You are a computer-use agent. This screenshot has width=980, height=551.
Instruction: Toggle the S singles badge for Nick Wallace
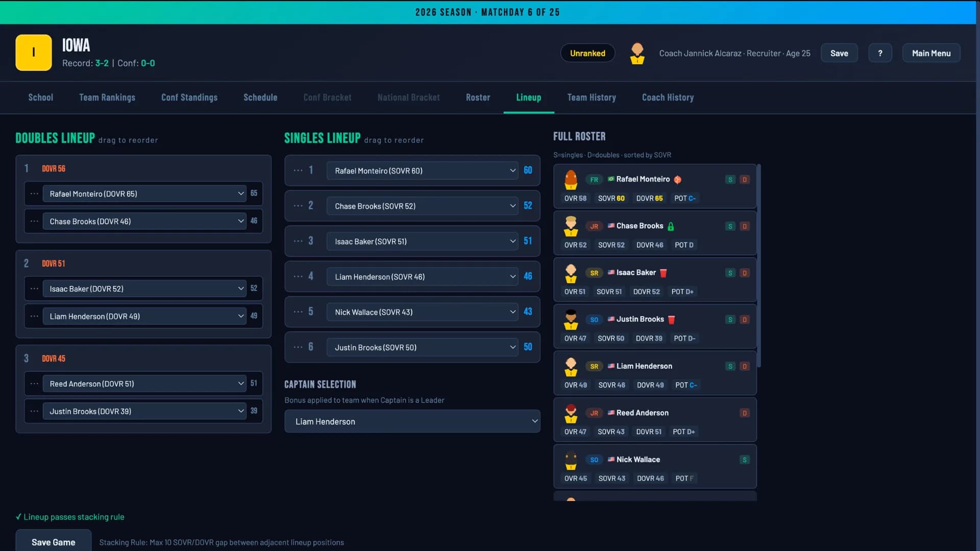[x=744, y=460]
